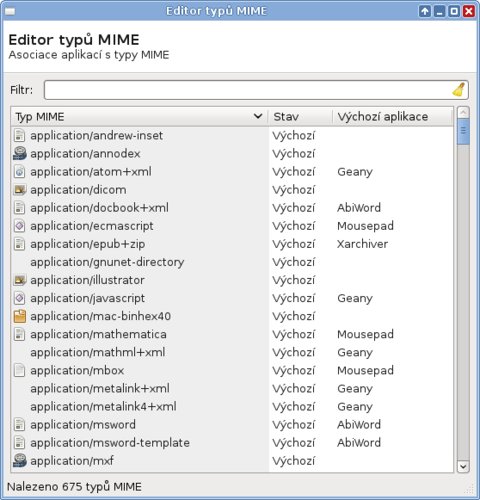This screenshot has height=500, width=480.
Task: Open AbiWord default app cell for application/msword
Action: coord(359,424)
